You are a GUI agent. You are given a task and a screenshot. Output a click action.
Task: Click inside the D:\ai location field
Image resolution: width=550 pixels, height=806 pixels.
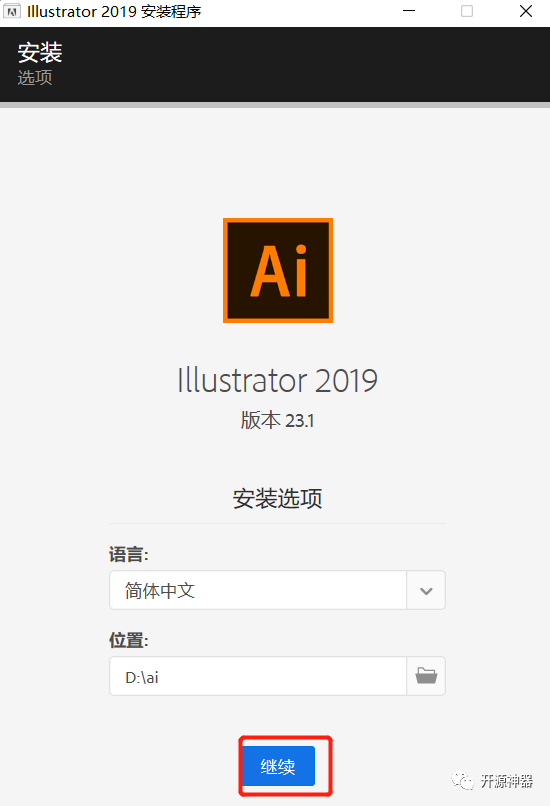pyautogui.click(x=258, y=676)
